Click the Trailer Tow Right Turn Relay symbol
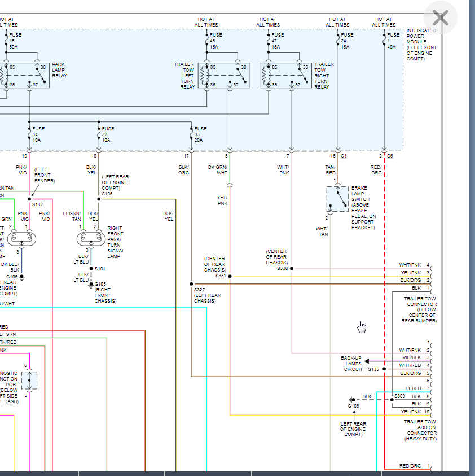Viewport: 475px width, 476px height. tap(286, 76)
